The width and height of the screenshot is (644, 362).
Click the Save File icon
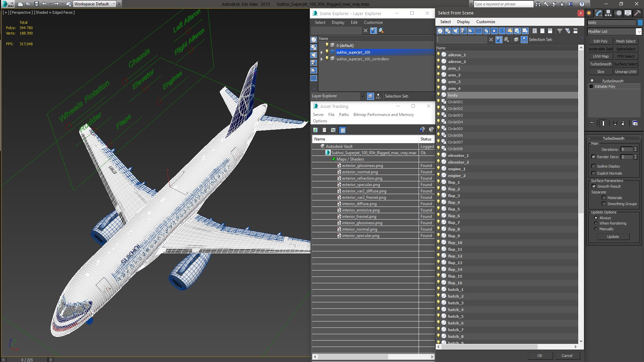tap(37, 4)
